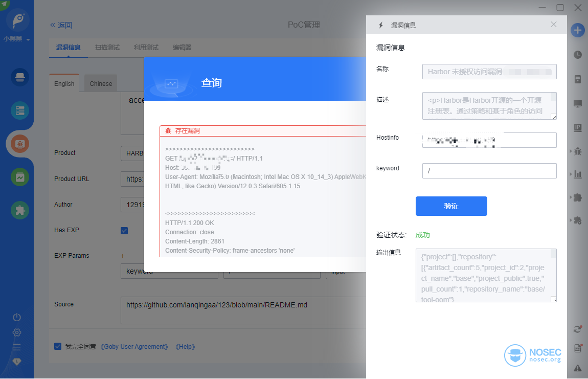The image size is (588, 379).
Task: Expand the bar-chart entry in right toolbar
Action: click(577, 174)
